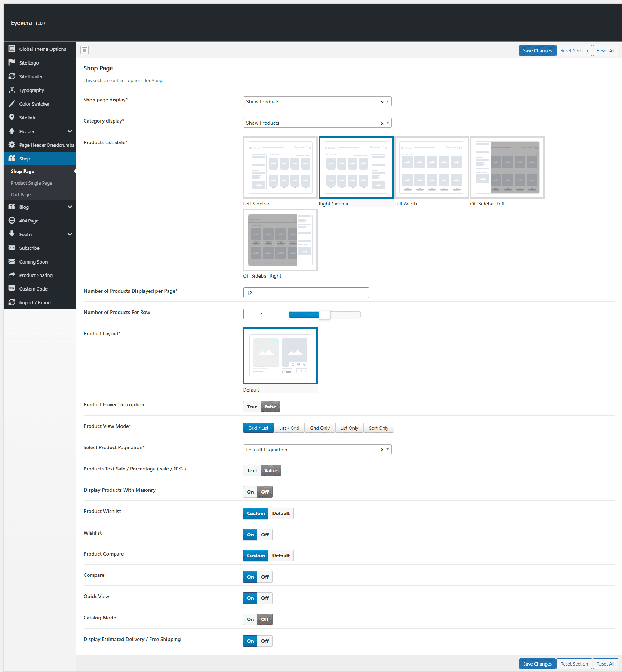
Task: Expand the Header menu chevron
Action: [x=70, y=131]
